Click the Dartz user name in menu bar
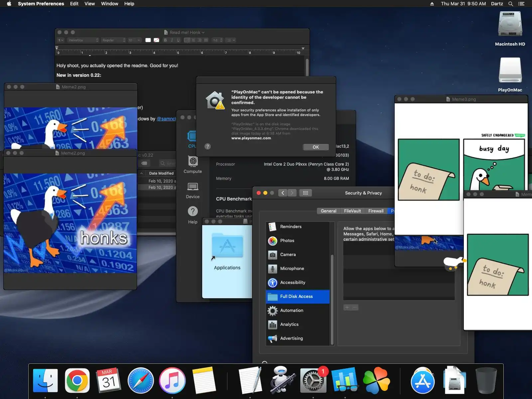The height and width of the screenshot is (399, 532). coord(497,4)
